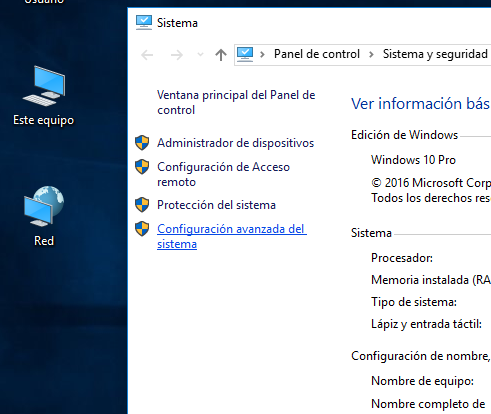Go up one level with the up arrow
This screenshot has width=491, height=414.
pyautogui.click(x=221, y=55)
